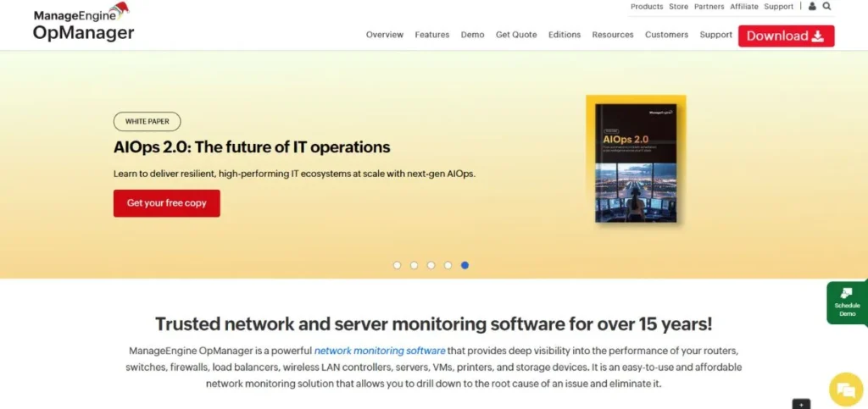Select the second carousel dot

pos(414,265)
